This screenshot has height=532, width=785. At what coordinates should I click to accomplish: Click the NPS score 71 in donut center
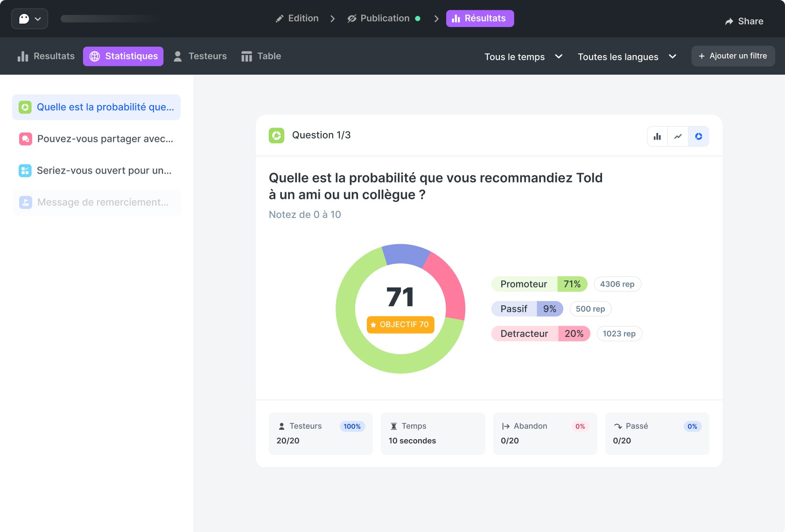point(400,297)
